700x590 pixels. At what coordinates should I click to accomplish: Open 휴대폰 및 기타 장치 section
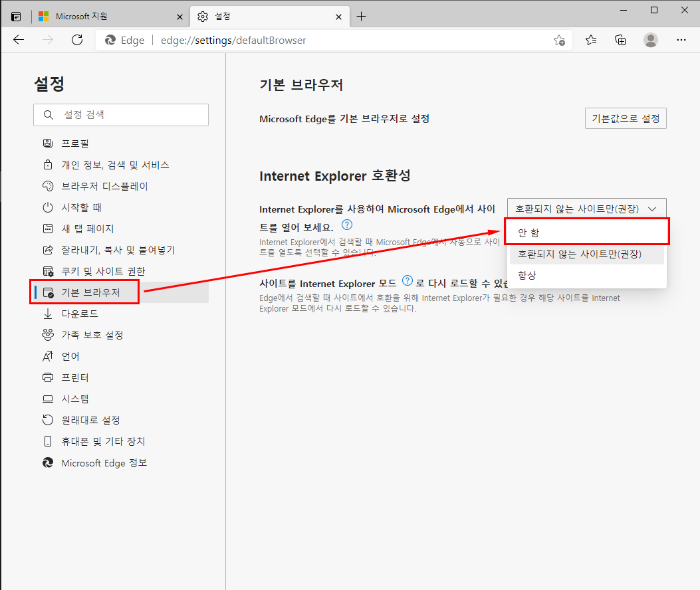point(121,441)
